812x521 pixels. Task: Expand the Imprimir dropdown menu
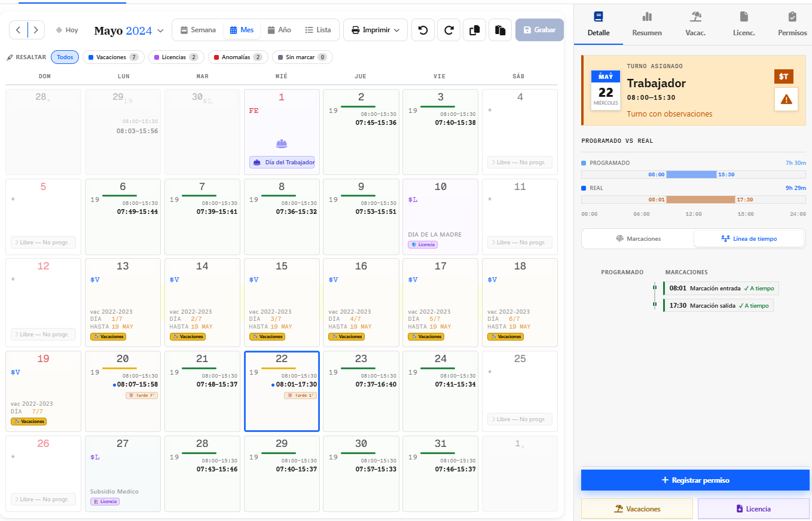[376, 30]
